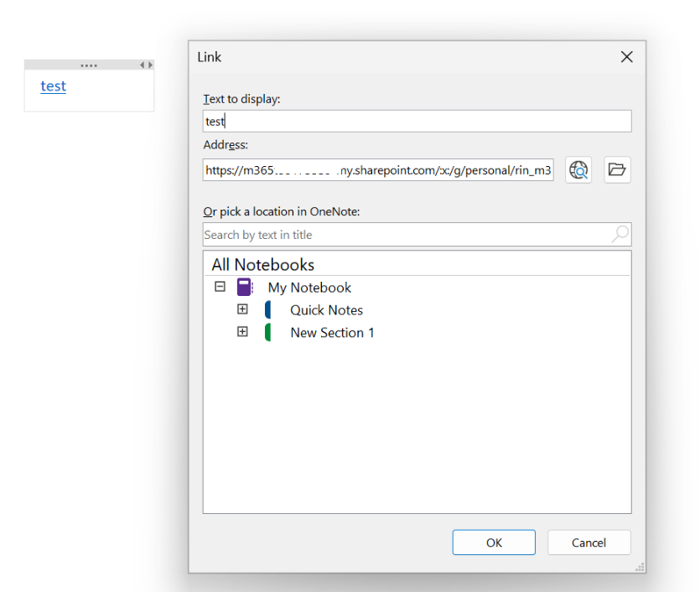Open the 'test' hyperlink in the note

pyautogui.click(x=53, y=86)
